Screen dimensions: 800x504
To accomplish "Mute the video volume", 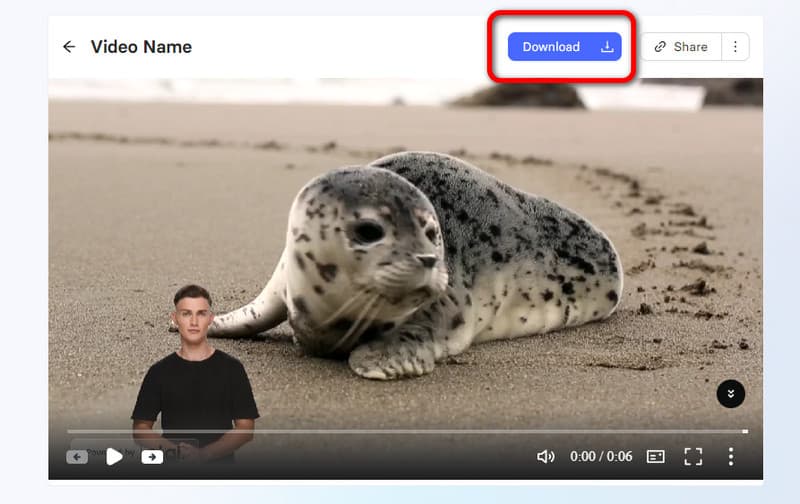I will (545, 456).
